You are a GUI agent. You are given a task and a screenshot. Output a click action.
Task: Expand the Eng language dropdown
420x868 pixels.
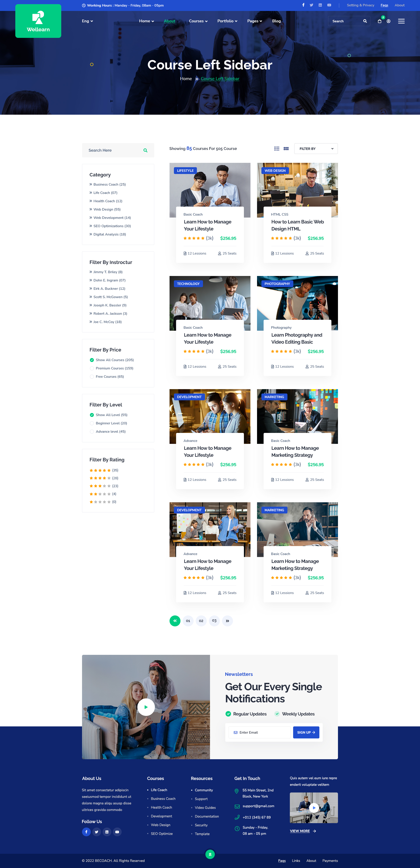coord(87,21)
